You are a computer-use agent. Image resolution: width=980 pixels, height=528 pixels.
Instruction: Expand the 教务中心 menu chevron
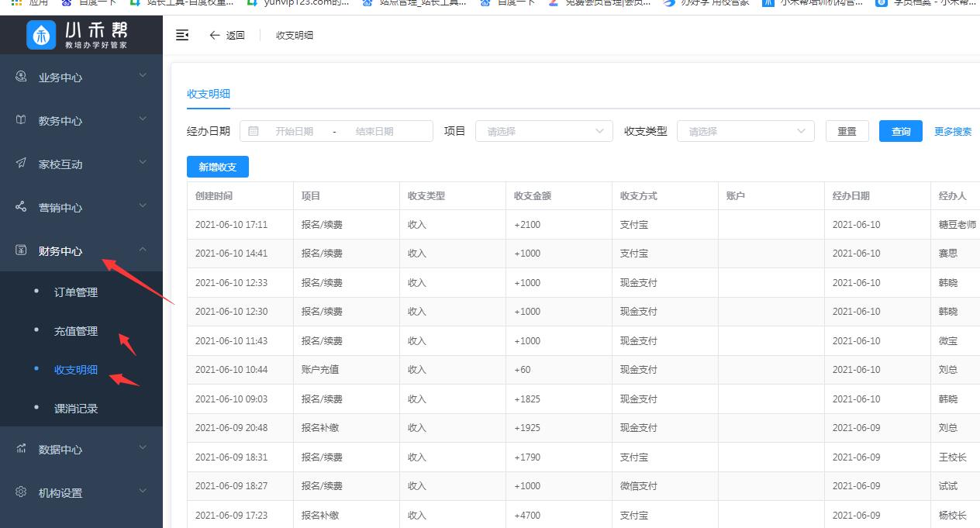[143, 119]
